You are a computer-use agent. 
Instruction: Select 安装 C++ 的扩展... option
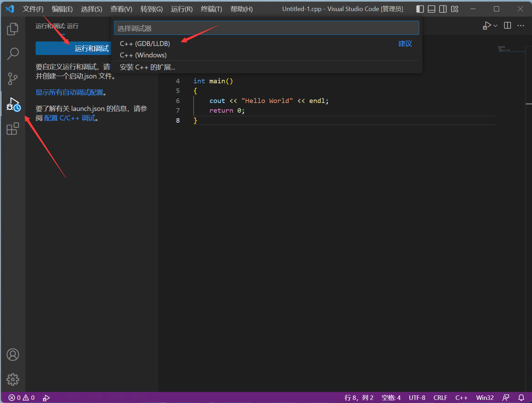pyautogui.click(x=266, y=67)
